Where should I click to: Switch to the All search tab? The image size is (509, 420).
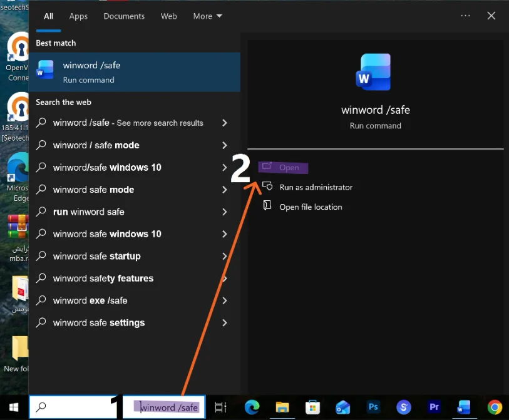click(x=48, y=16)
